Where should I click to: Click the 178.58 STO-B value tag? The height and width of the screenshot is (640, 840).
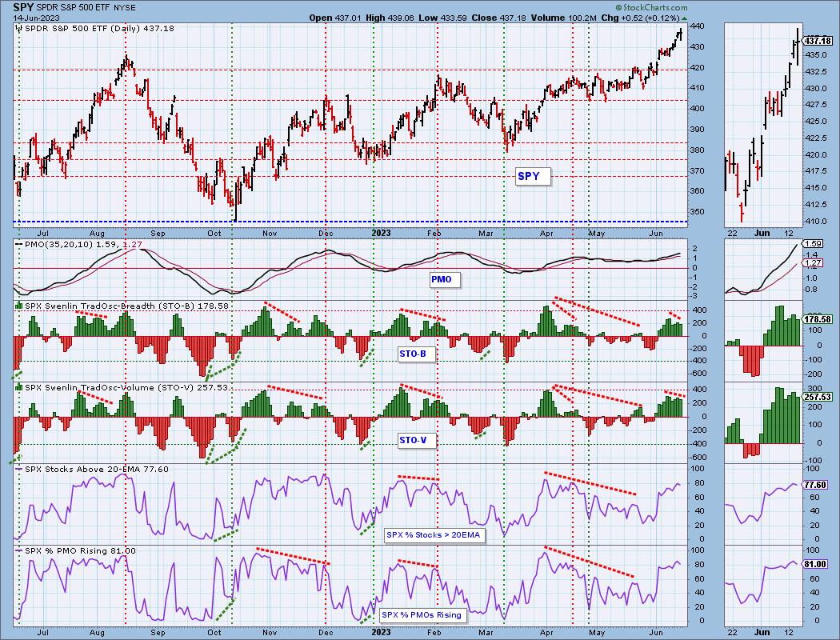[x=818, y=319]
